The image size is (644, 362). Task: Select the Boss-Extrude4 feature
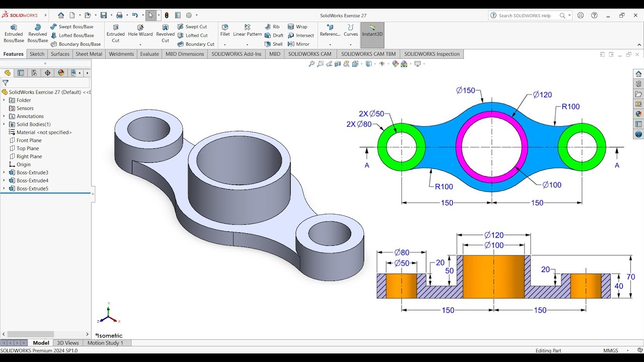(29, 180)
